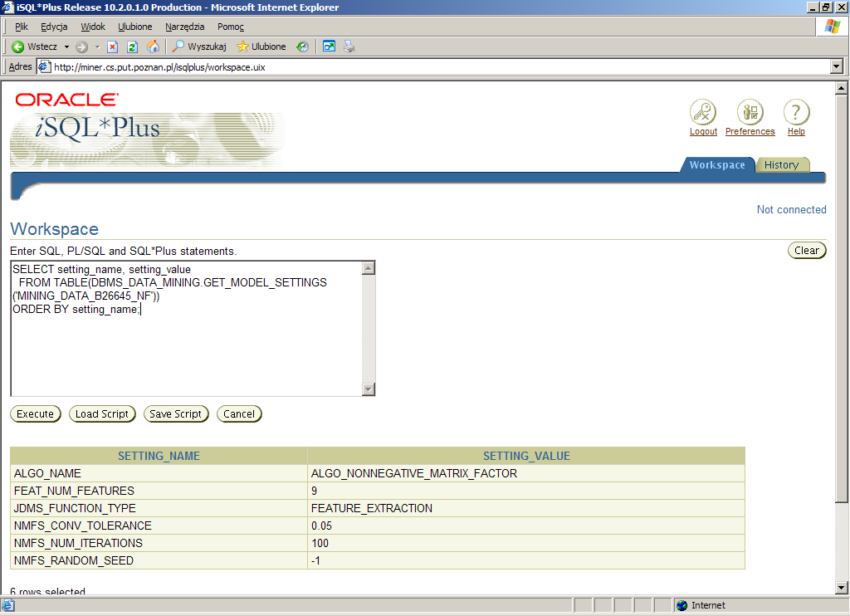Open the Forward button history dropdown arrow
The height and width of the screenshot is (616, 850).
(98, 47)
